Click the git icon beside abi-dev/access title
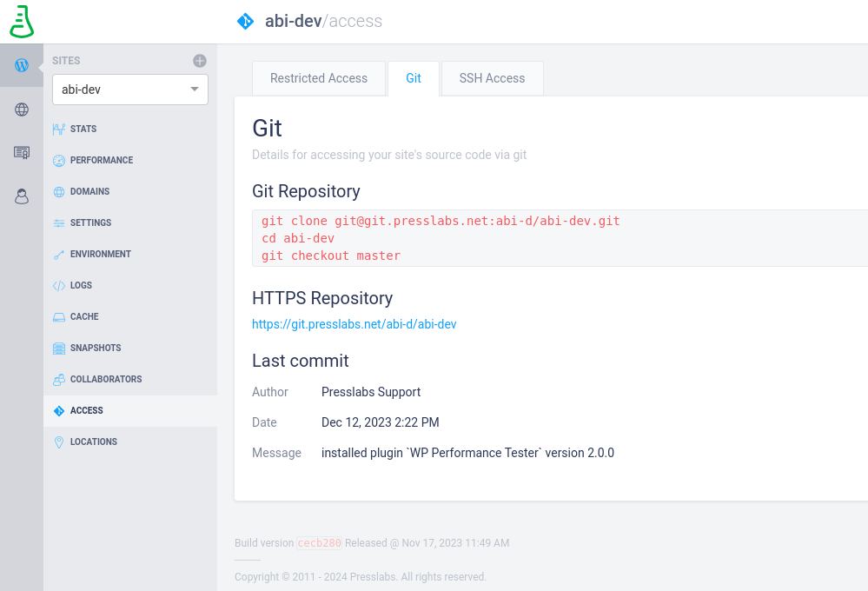Viewport: 868px width, 591px height. coord(245,22)
